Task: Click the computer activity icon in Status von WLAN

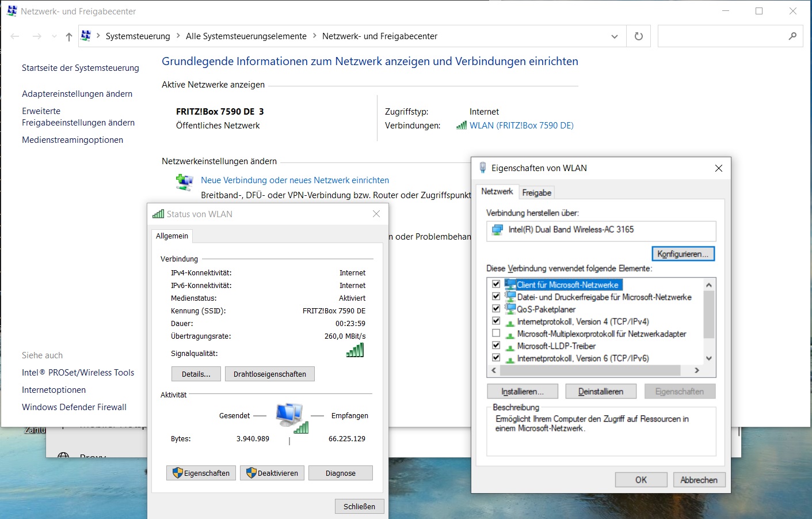Action: pyautogui.click(x=292, y=418)
